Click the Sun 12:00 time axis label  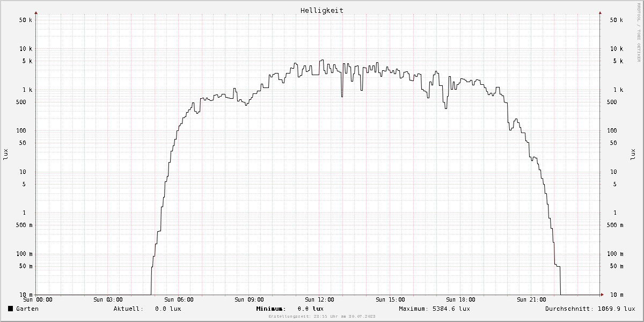(x=320, y=299)
